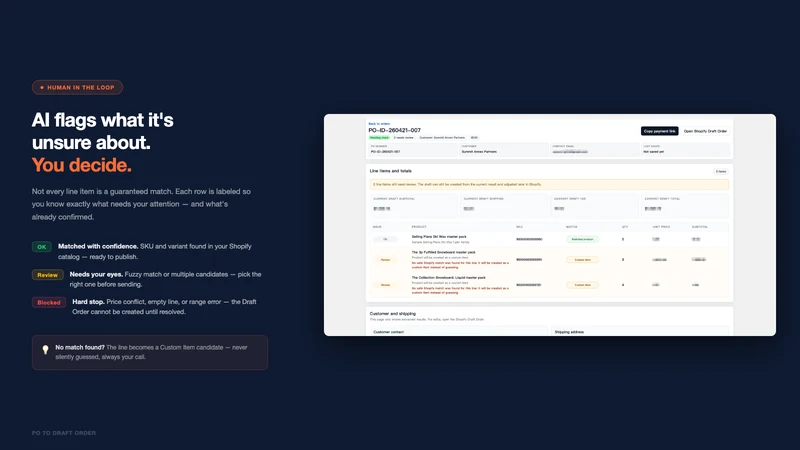The image size is (800, 450).
Task: Click the Shipping address card
Action: pos(640,332)
